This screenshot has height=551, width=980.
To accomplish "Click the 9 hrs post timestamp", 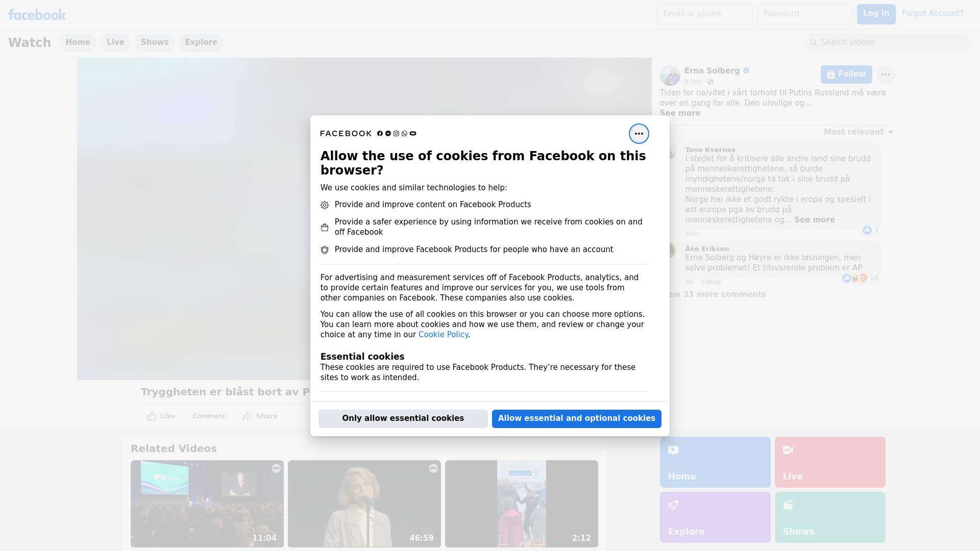I will pyautogui.click(x=693, y=82).
